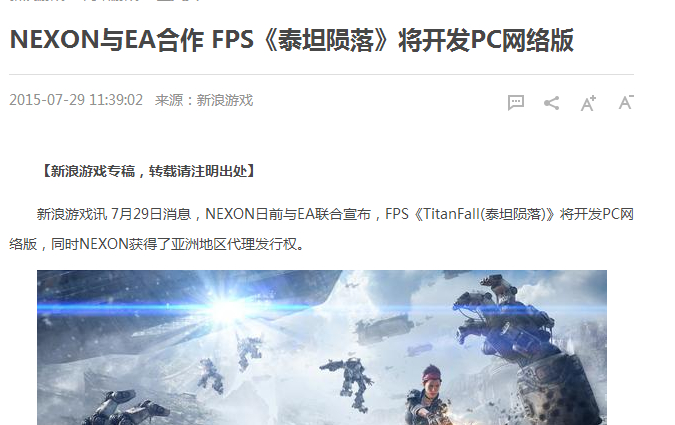Click the partially hidden breadcrumb at page top
Screen dimensions: 675x425
[x=105, y=1]
